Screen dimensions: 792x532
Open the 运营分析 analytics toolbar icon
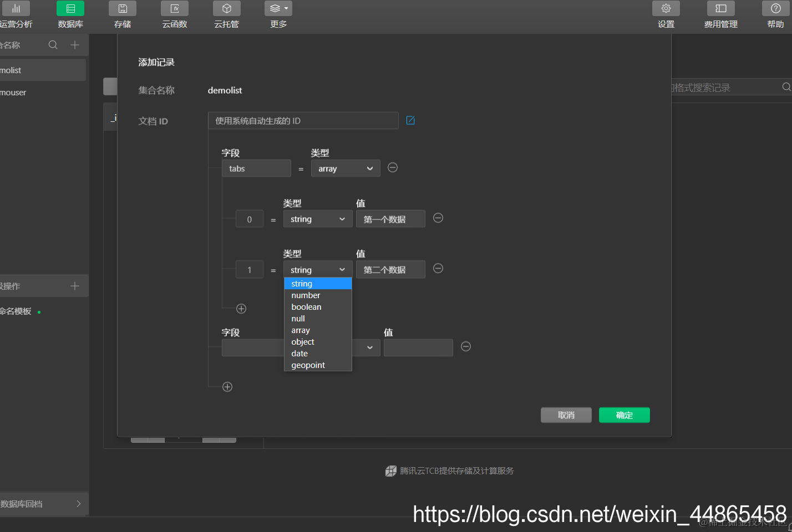(16, 8)
